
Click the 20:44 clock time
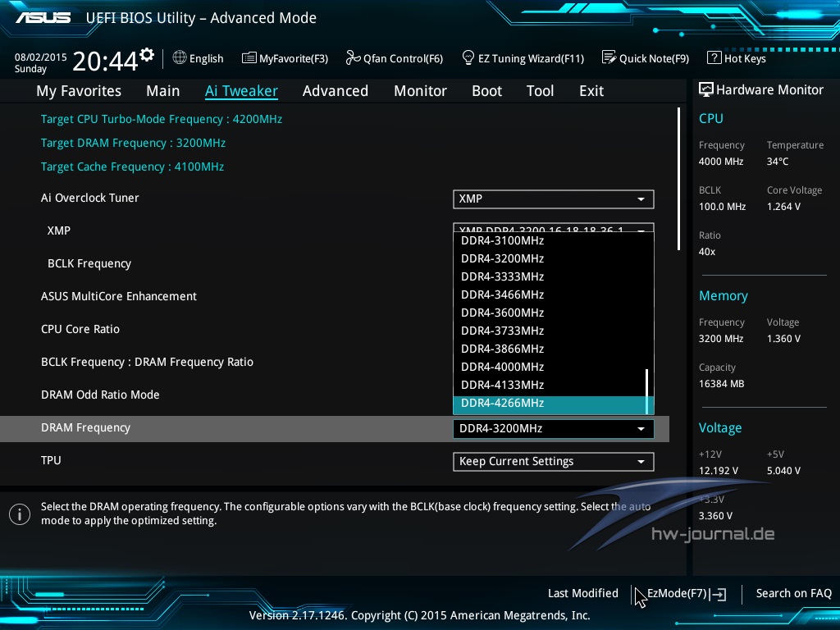[106, 61]
